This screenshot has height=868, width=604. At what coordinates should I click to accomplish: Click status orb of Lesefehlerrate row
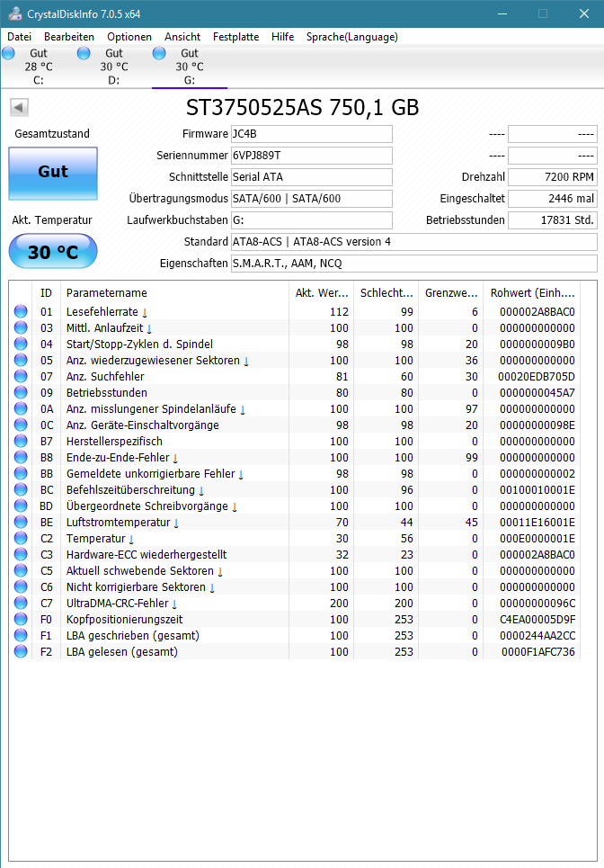coord(21,311)
